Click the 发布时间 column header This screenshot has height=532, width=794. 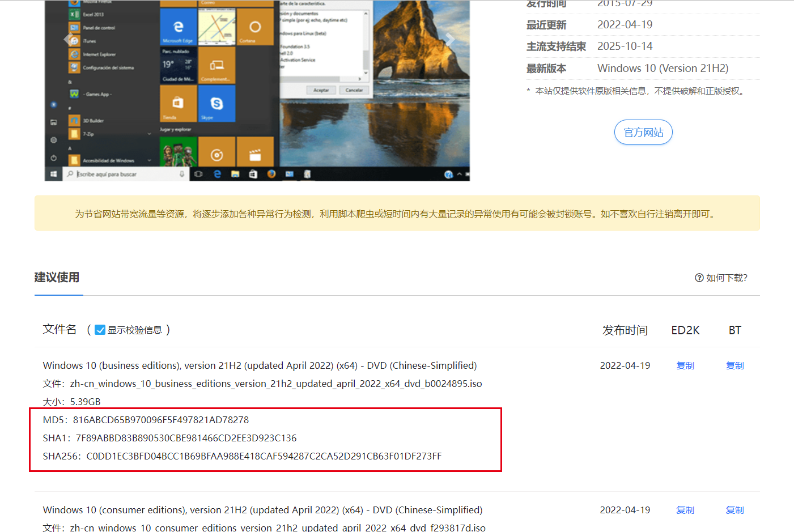(625, 330)
